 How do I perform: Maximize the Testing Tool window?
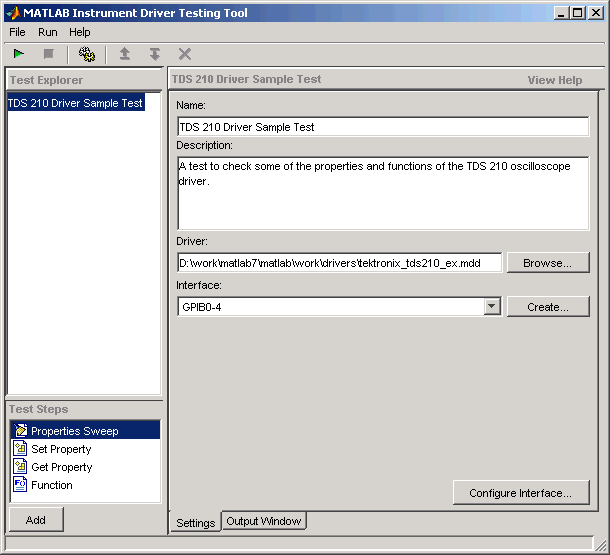click(x=578, y=13)
